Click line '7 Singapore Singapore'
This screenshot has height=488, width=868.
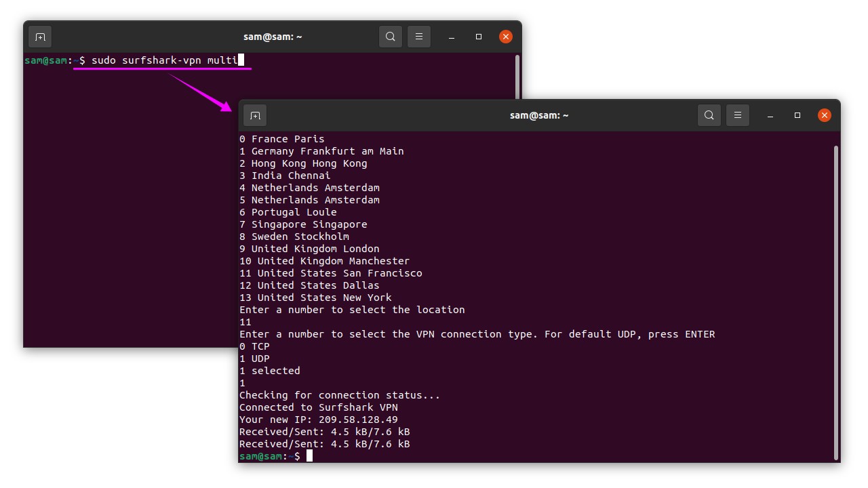pyautogui.click(x=303, y=224)
